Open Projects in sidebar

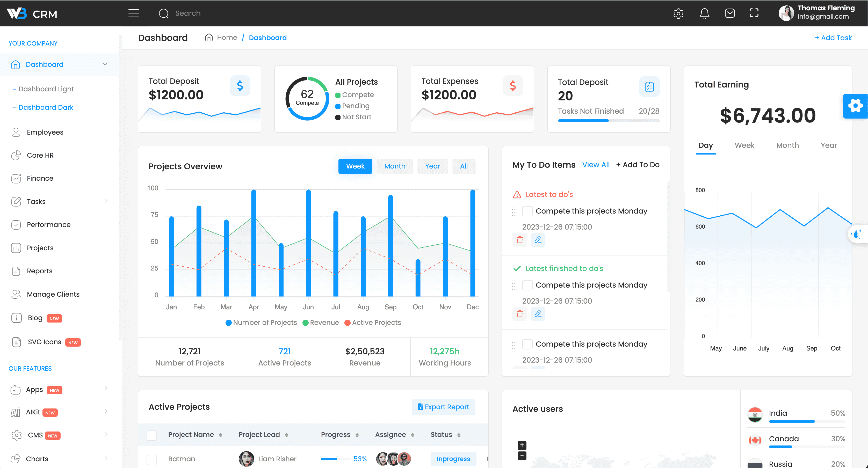(40, 248)
